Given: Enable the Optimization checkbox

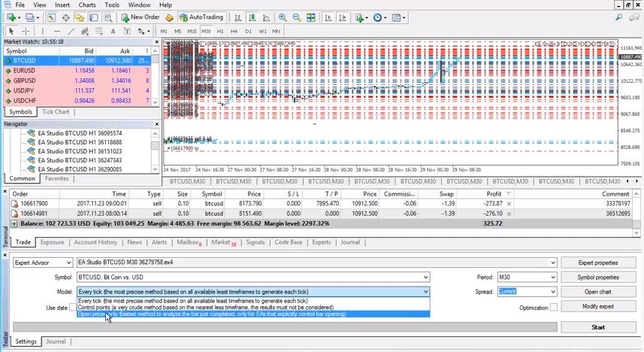Looking at the screenshot, I should click(553, 308).
